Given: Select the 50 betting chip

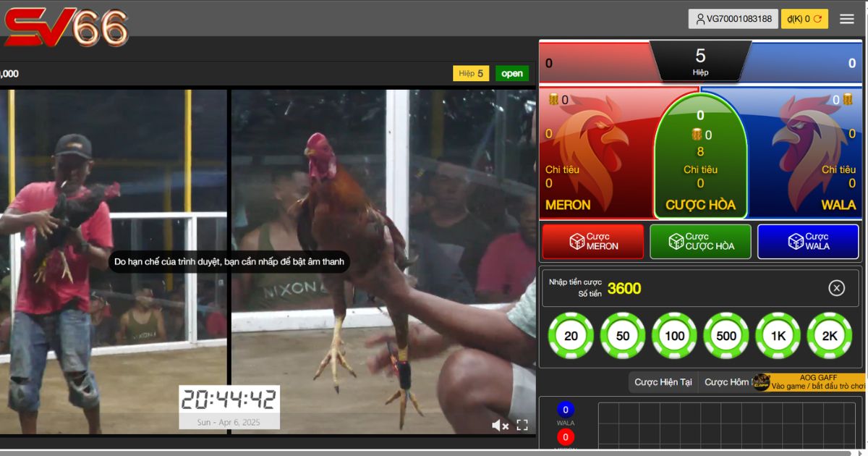Looking at the screenshot, I should click(x=623, y=336).
